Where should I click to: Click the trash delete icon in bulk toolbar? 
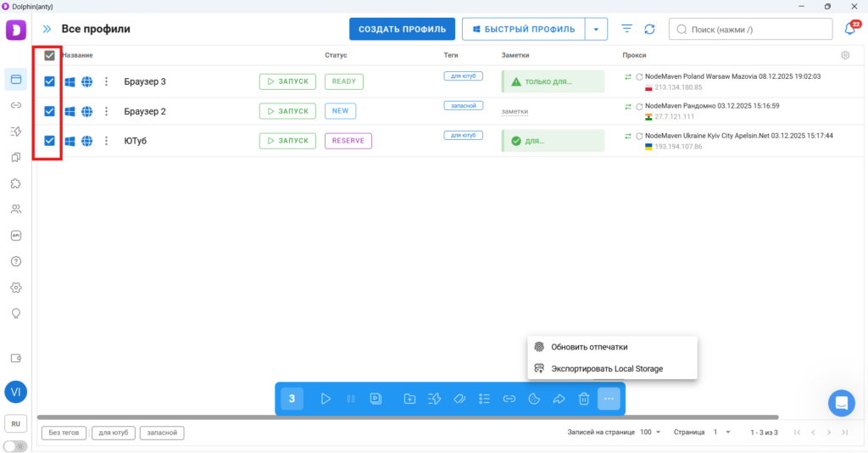click(x=583, y=399)
